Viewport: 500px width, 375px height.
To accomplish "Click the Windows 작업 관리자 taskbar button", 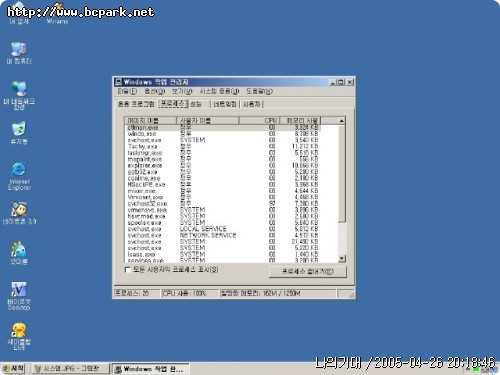I will point(150,369).
